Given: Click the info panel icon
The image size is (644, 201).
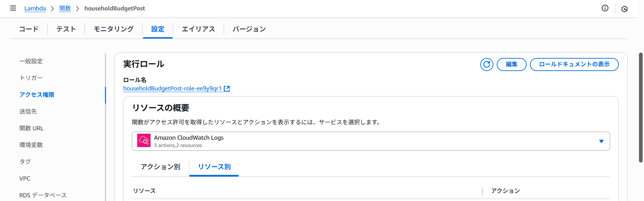Looking at the screenshot, I should click(x=605, y=8).
